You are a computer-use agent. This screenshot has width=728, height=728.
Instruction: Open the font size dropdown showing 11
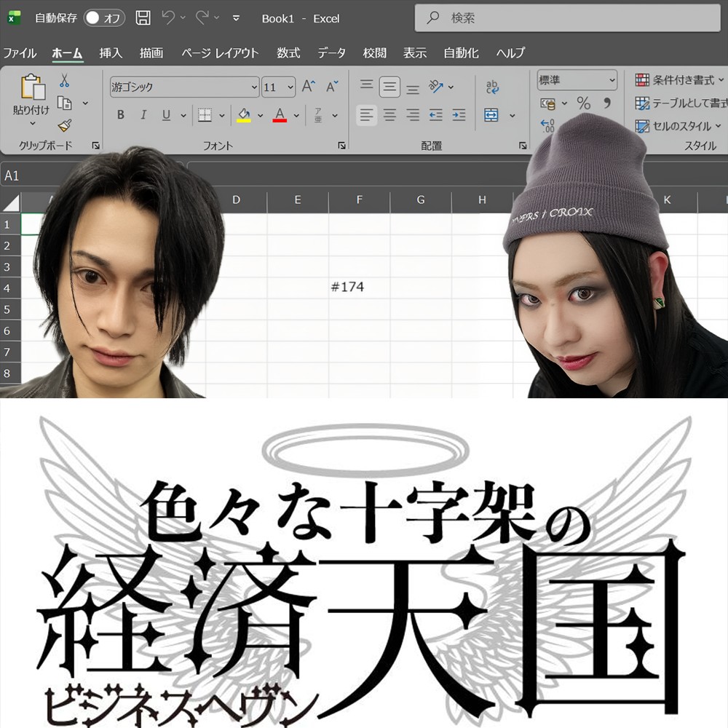point(290,87)
